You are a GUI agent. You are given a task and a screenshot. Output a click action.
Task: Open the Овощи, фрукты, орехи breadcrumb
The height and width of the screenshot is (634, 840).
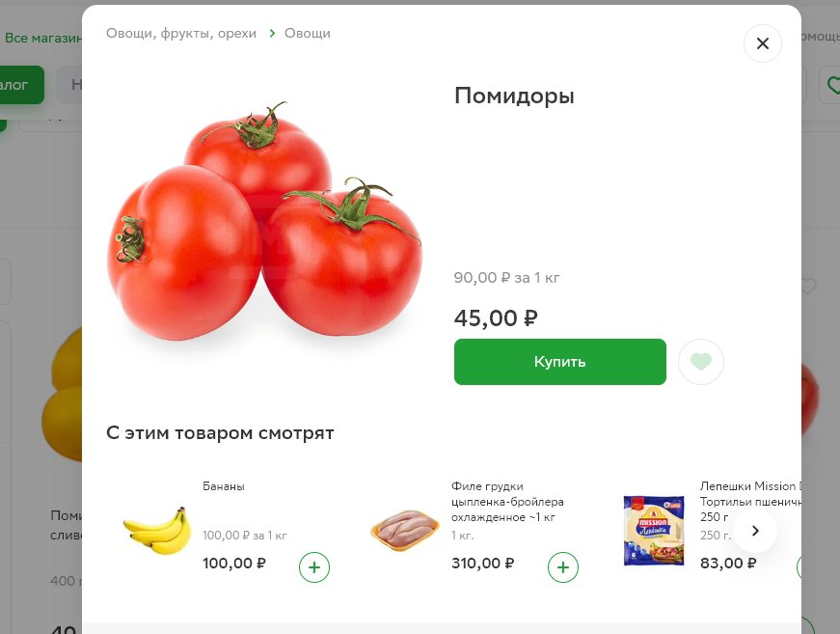(181, 33)
